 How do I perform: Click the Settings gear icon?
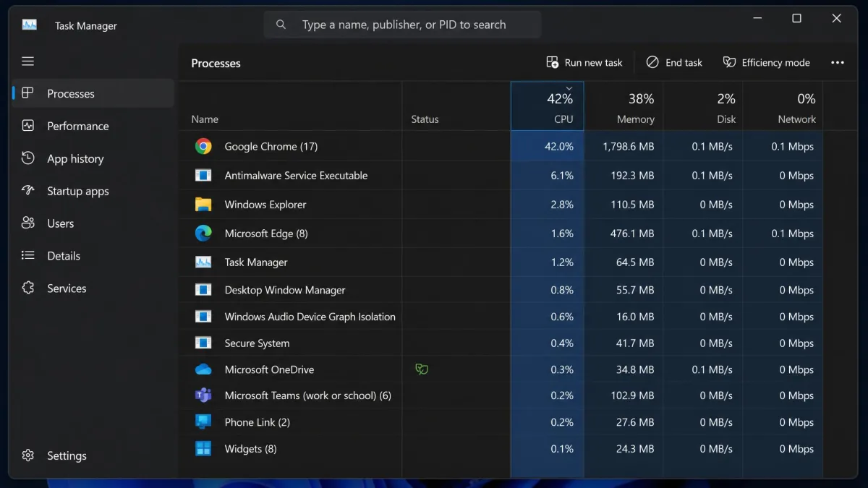point(28,455)
